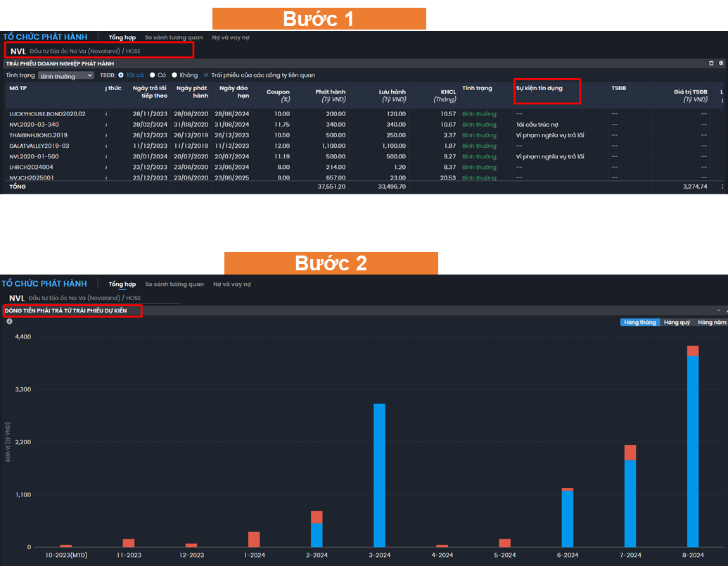Click the info icon above the chart

click(x=9, y=322)
